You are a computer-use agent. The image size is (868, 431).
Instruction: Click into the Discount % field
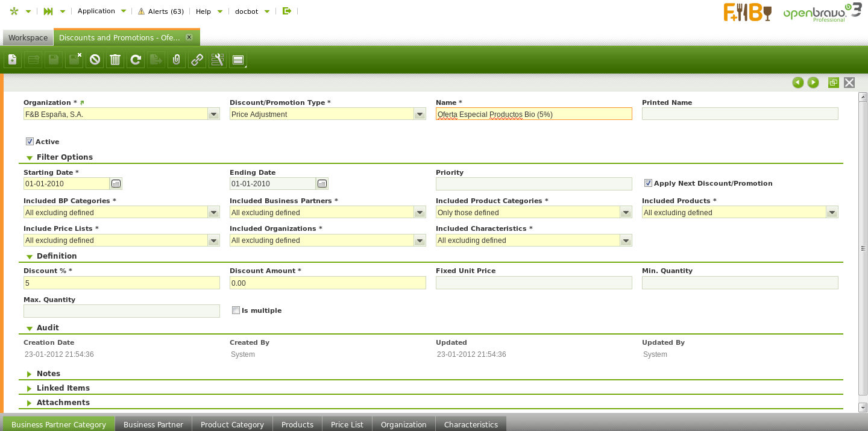[x=121, y=283]
